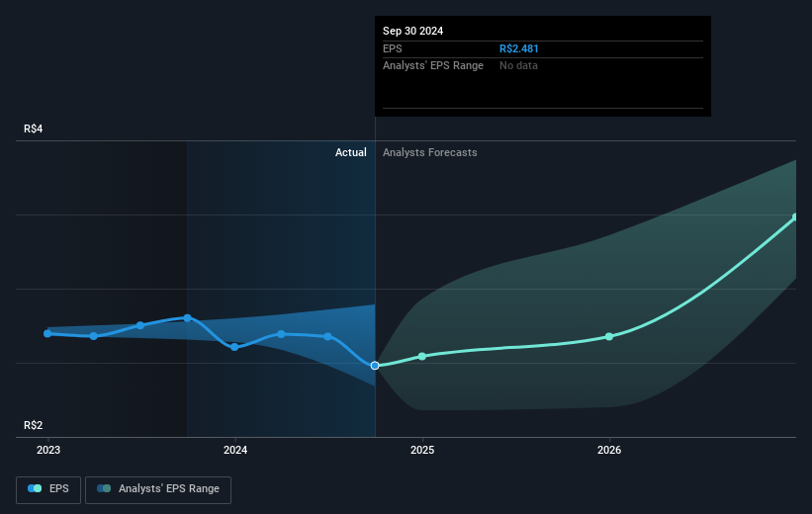The image size is (812, 514).
Task: Click the Sep 30 2024 tooltip date
Action: pyautogui.click(x=412, y=31)
